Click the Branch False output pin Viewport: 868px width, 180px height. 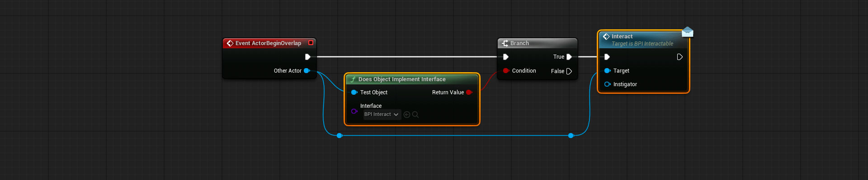[x=569, y=71]
